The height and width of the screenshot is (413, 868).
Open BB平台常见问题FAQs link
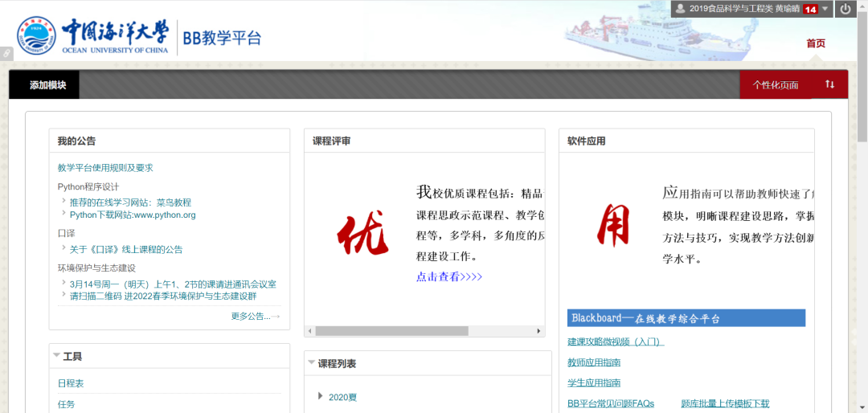coord(611,403)
